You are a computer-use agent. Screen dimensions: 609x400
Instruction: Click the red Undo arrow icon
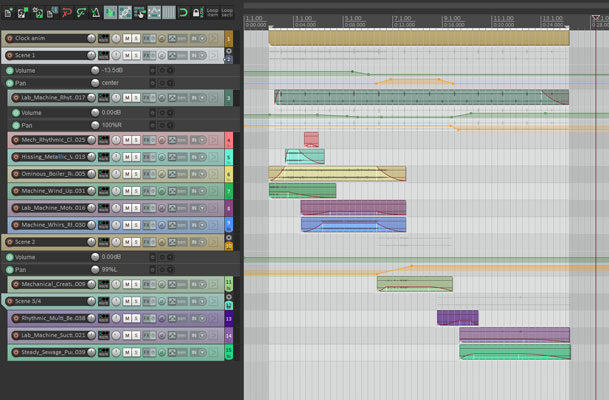[66, 13]
